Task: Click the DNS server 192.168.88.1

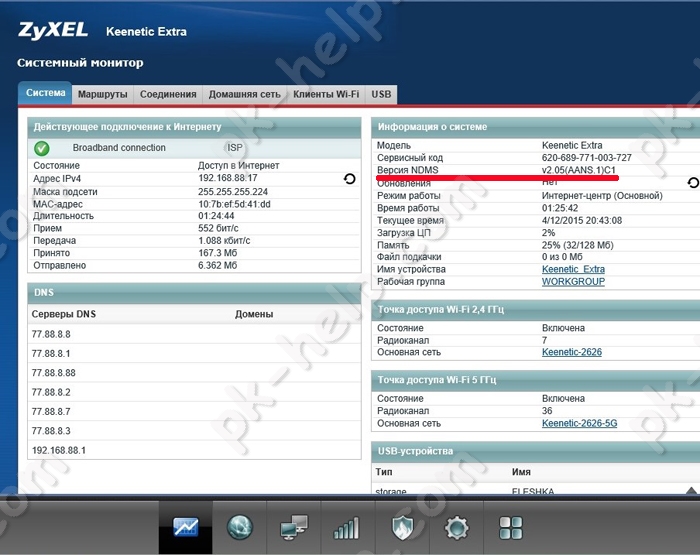Action: 59,450
